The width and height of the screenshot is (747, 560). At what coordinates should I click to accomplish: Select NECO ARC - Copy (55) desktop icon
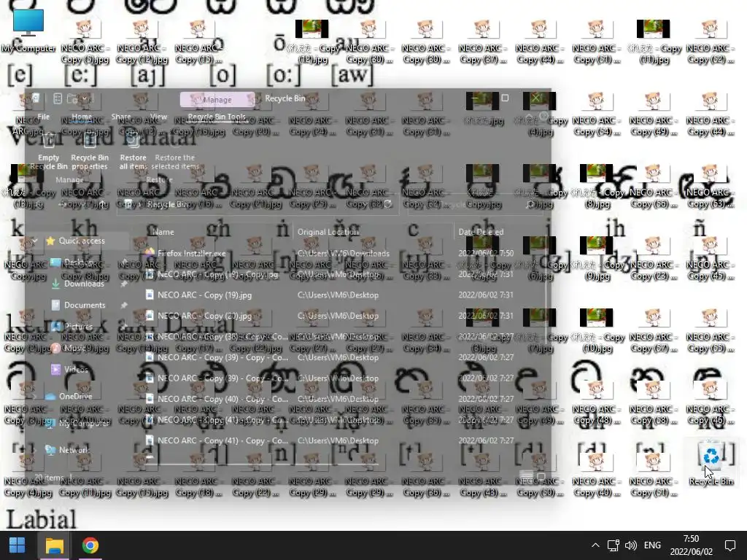click(x=709, y=331)
